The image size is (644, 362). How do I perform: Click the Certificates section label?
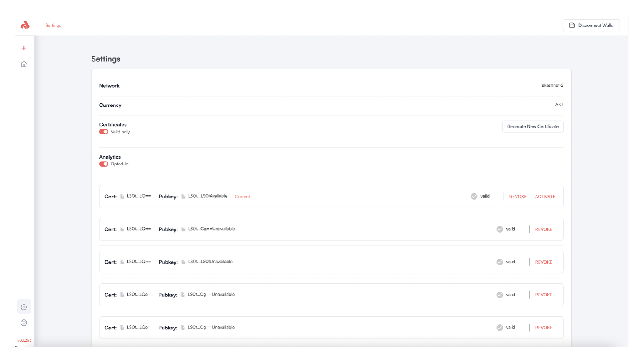tap(113, 124)
